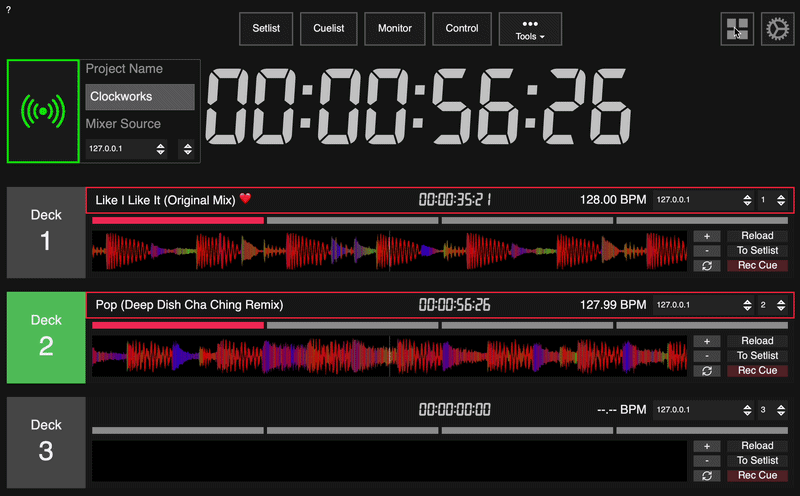Click the main timecode display 00:00:56:26

tap(418, 107)
